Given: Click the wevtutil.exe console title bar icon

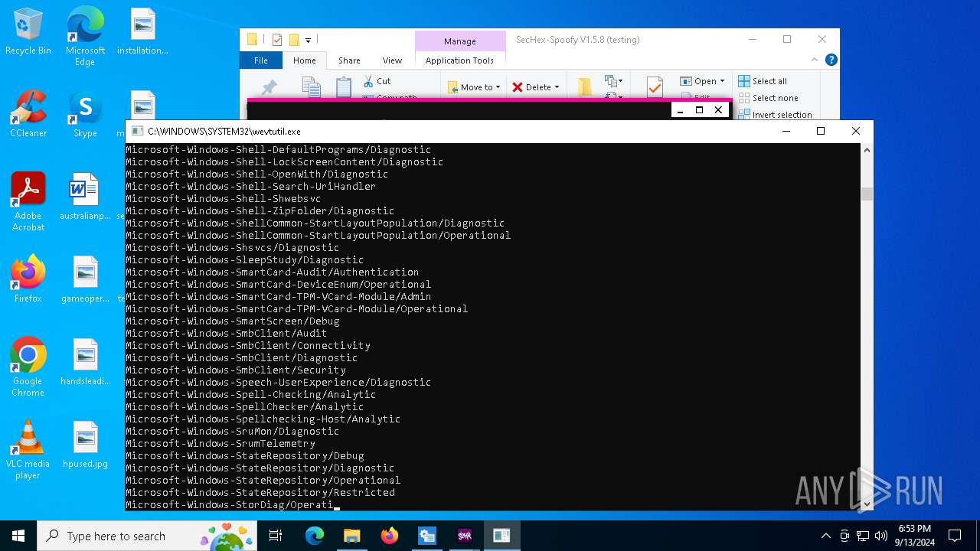Looking at the screenshot, I should 137,132.
